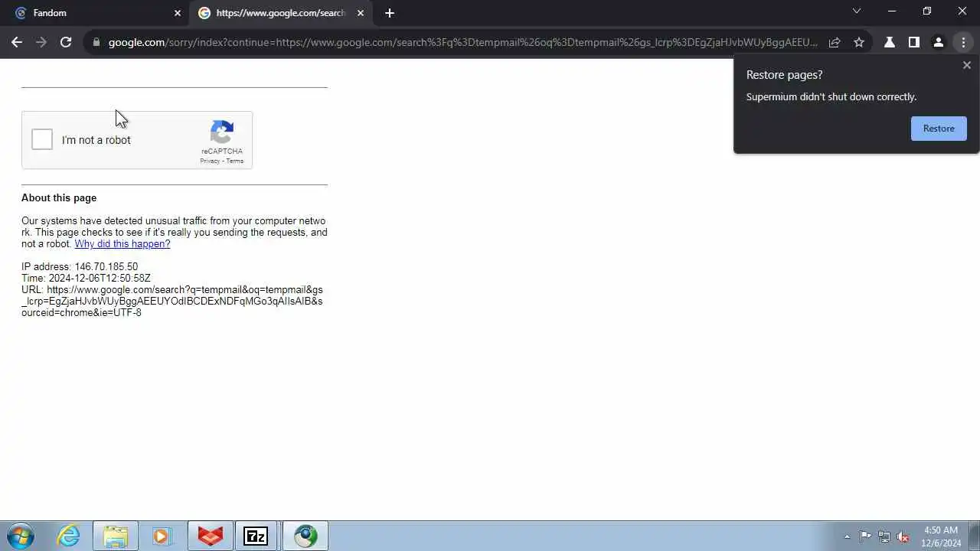Show hidden tray icons arrow
This screenshot has width=980, height=551.
tap(847, 536)
